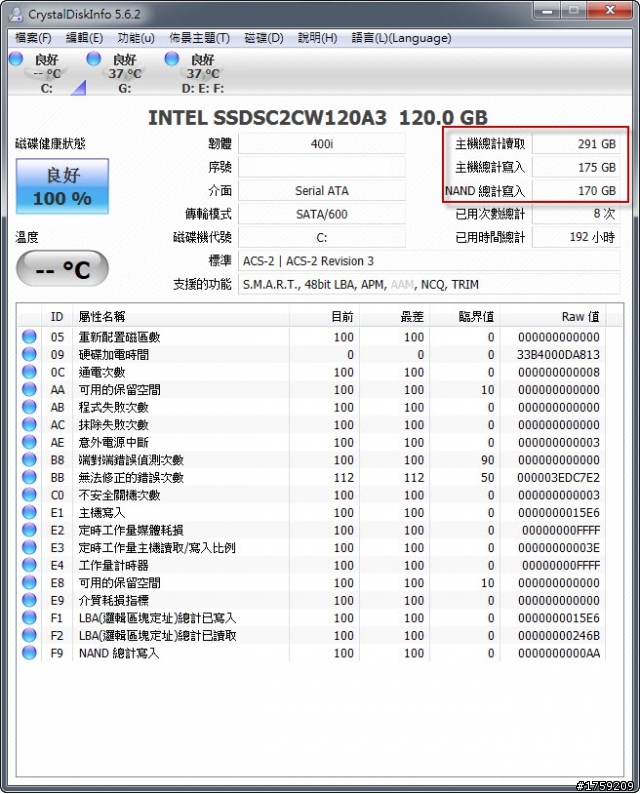
Task: Click status orb of row E4 工作量計時器
Action: pos(29,565)
